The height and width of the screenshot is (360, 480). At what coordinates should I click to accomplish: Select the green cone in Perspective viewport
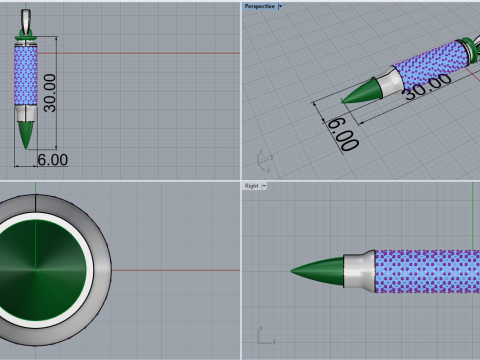click(362, 91)
